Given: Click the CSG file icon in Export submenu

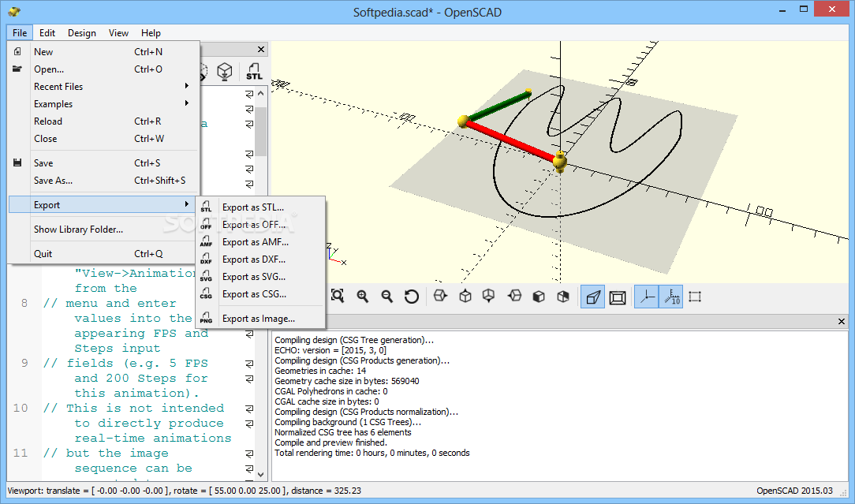Looking at the screenshot, I should point(206,294).
